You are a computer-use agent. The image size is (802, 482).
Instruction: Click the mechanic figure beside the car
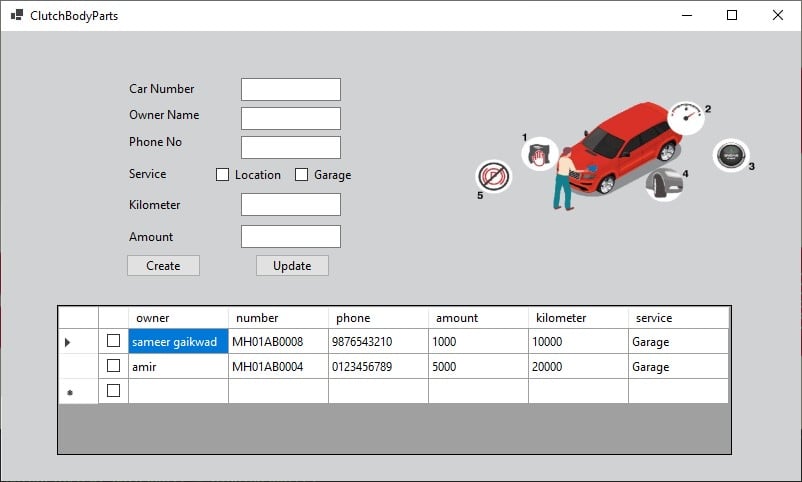[565, 180]
